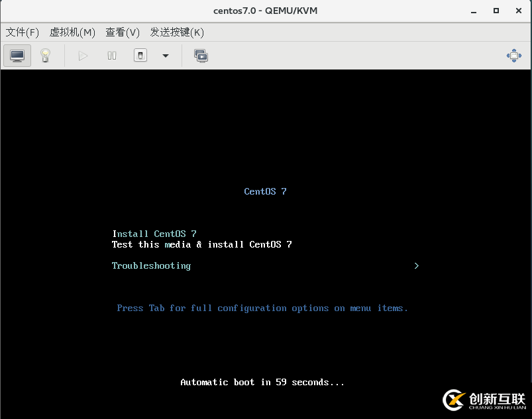Expand the shutdown options dropdown arrow

point(166,56)
